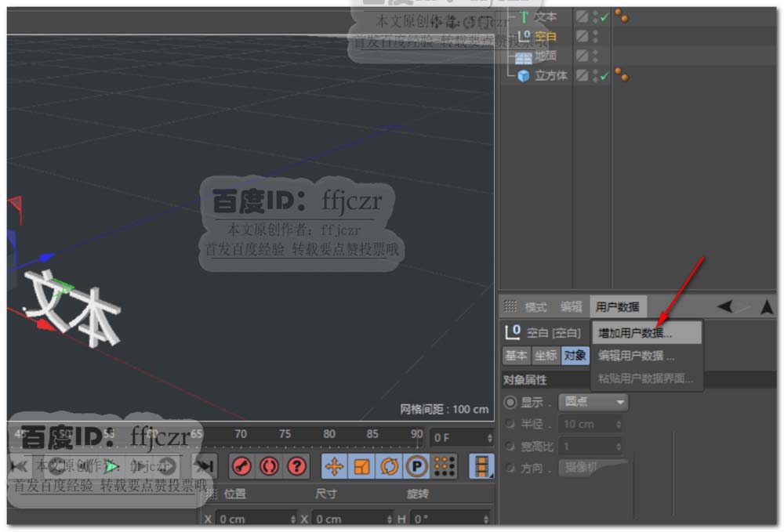This screenshot has height=532, width=784.
Task: Open the timeline filmstrip layout icon
Action: 481,466
